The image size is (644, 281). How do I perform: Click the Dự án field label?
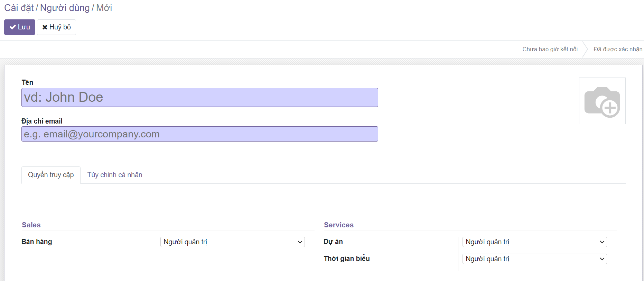333,242
